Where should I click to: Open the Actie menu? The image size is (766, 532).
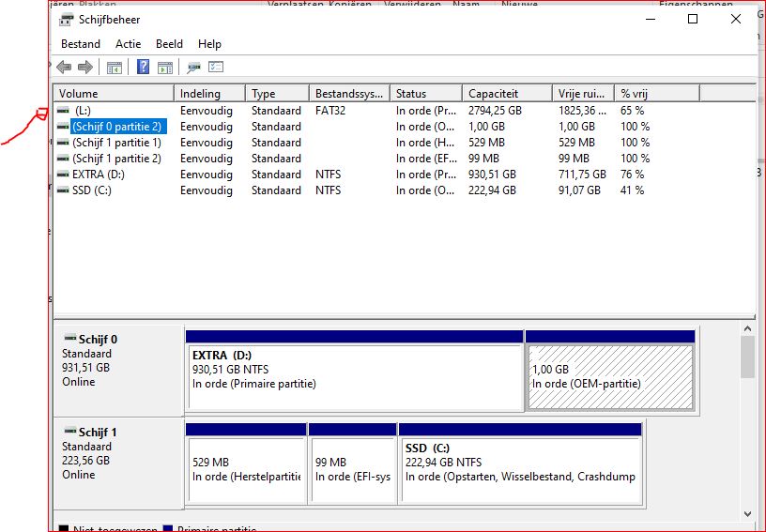(129, 44)
